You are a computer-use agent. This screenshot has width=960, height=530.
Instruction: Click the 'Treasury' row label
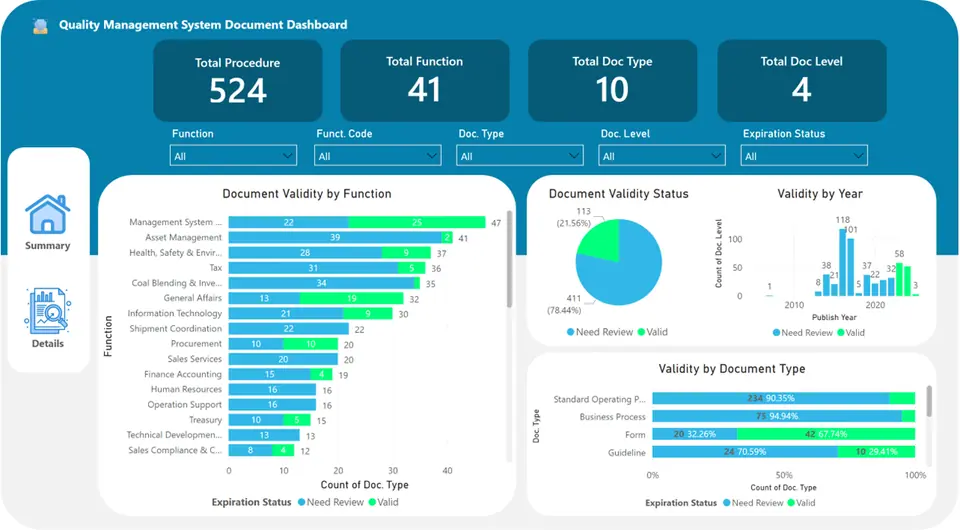click(205, 420)
